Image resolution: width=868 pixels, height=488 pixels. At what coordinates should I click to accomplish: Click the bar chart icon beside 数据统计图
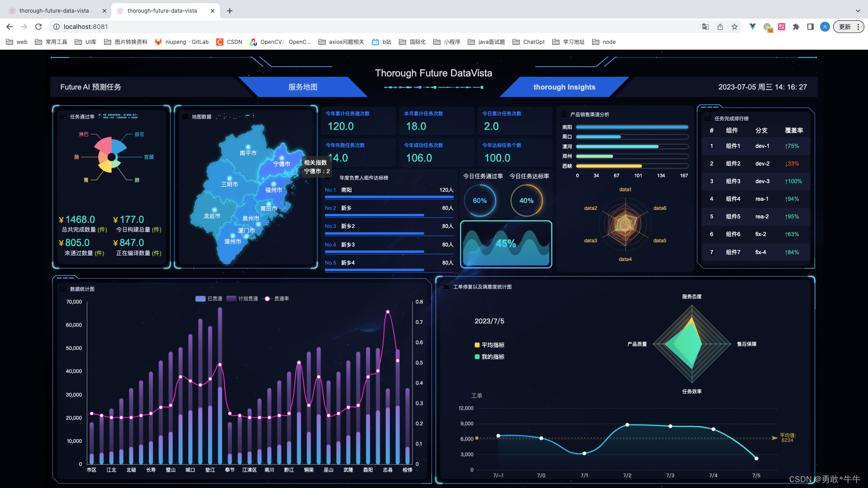pos(63,289)
